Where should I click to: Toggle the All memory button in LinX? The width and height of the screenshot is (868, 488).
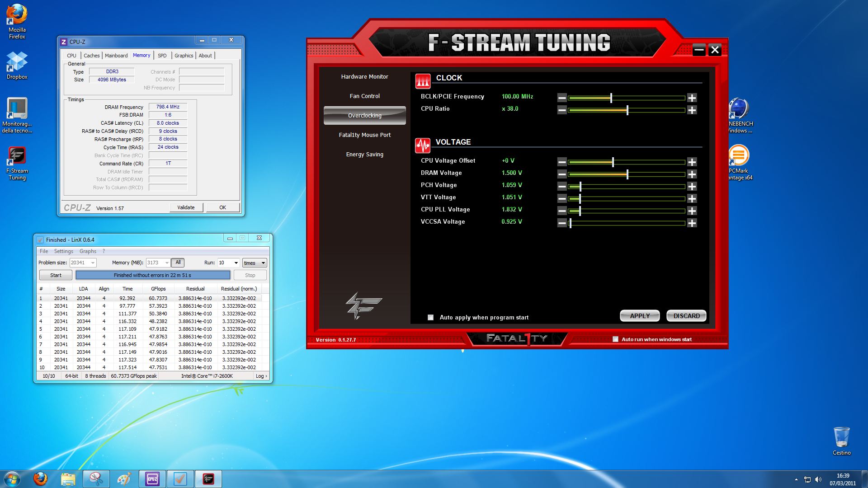[x=178, y=263]
